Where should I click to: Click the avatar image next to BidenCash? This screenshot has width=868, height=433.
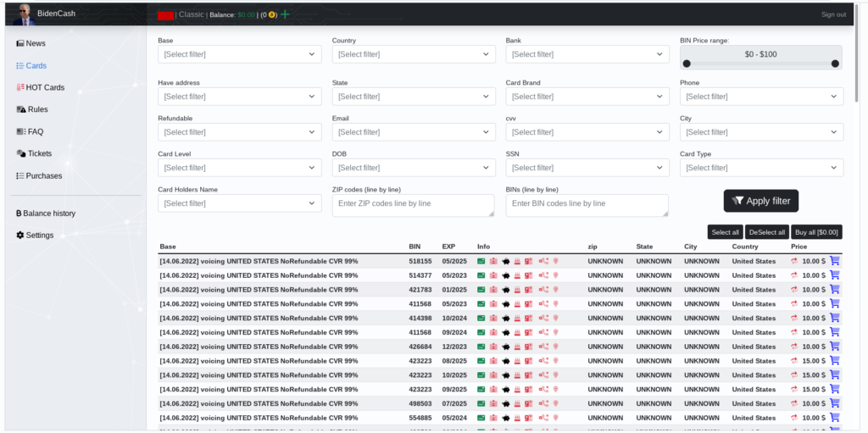coord(24,15)
